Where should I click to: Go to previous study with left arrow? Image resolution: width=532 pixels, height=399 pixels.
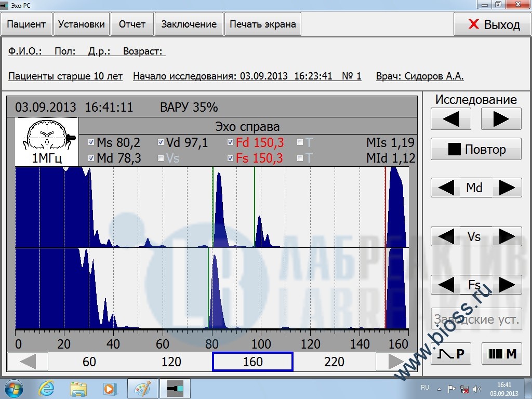click(x=450, y=119)
